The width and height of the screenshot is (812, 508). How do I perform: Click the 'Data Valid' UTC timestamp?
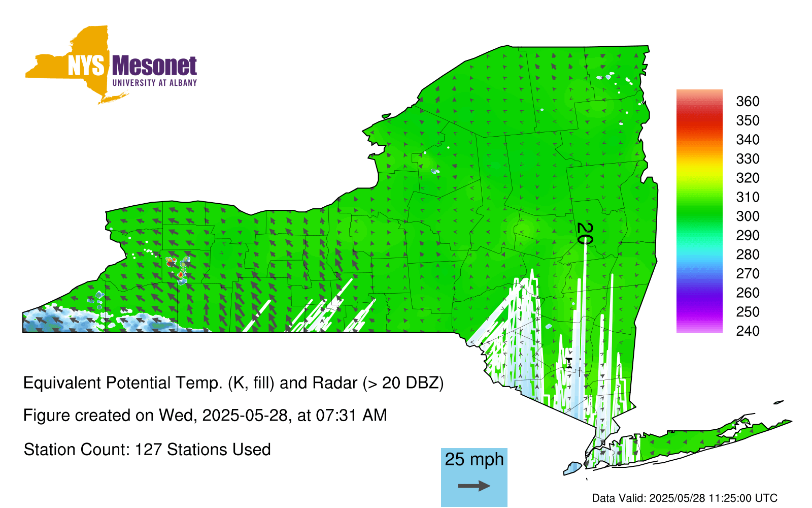685,498
